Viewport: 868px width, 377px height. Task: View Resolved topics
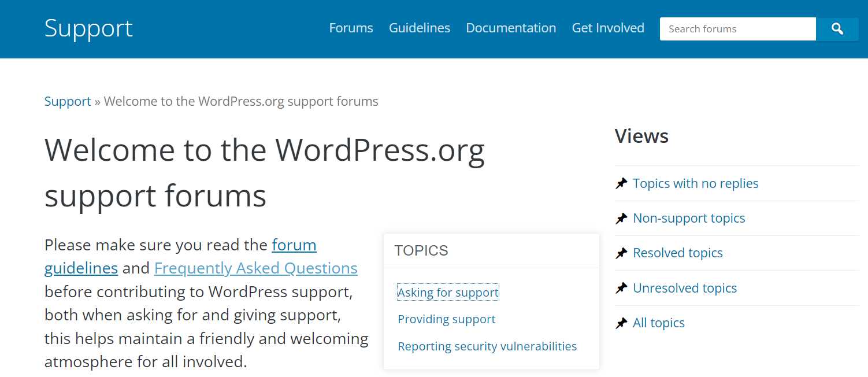click(678, 253)
